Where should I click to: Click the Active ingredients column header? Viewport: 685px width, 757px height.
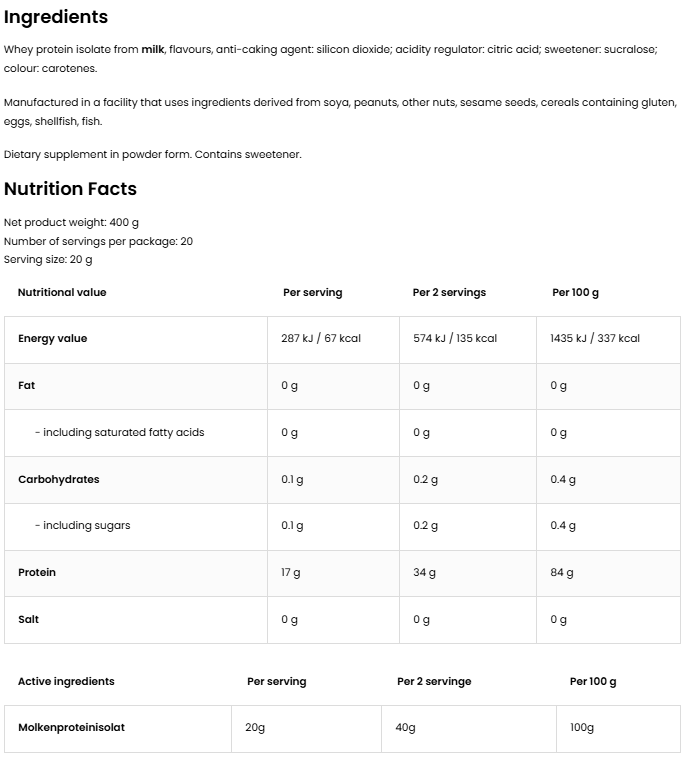click(66, 682)
